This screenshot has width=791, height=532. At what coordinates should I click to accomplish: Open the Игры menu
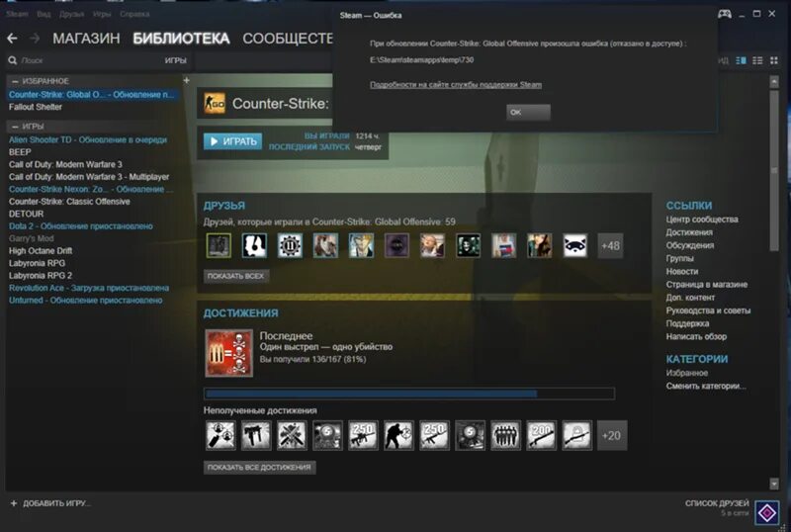point(102,14)
